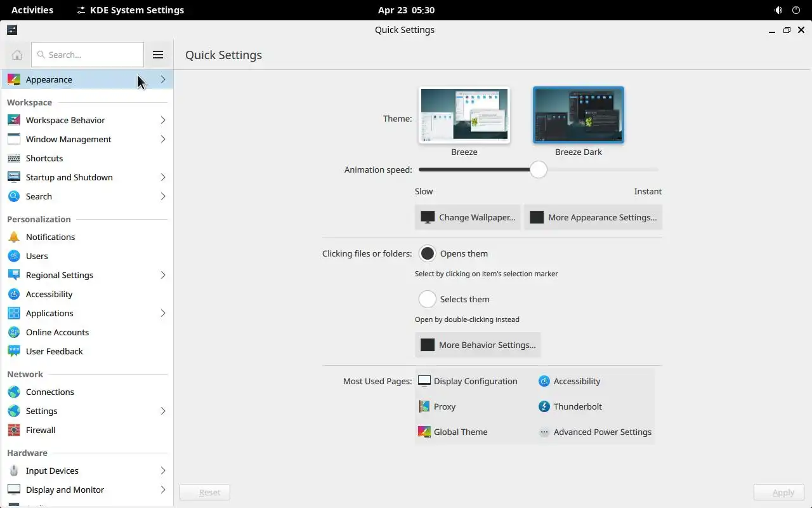Image resolution: width=812 pixels, height=508 pixels.
Task: Open Shortcuts settings entry
Action: tap(86, 158)
